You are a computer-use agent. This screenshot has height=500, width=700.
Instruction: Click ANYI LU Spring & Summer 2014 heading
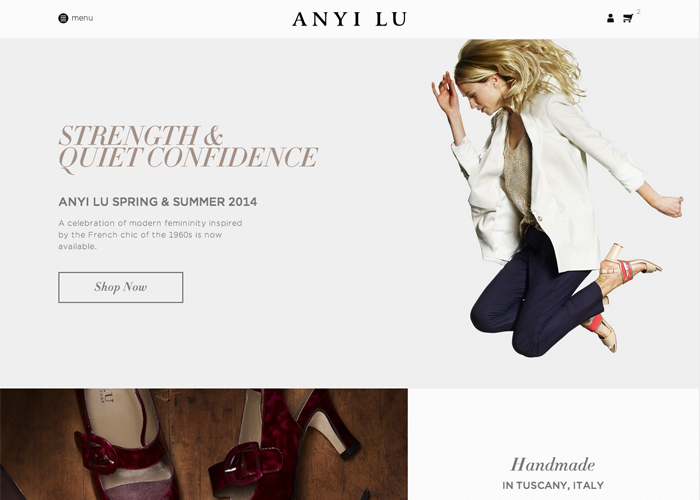(x=158, y=202)
